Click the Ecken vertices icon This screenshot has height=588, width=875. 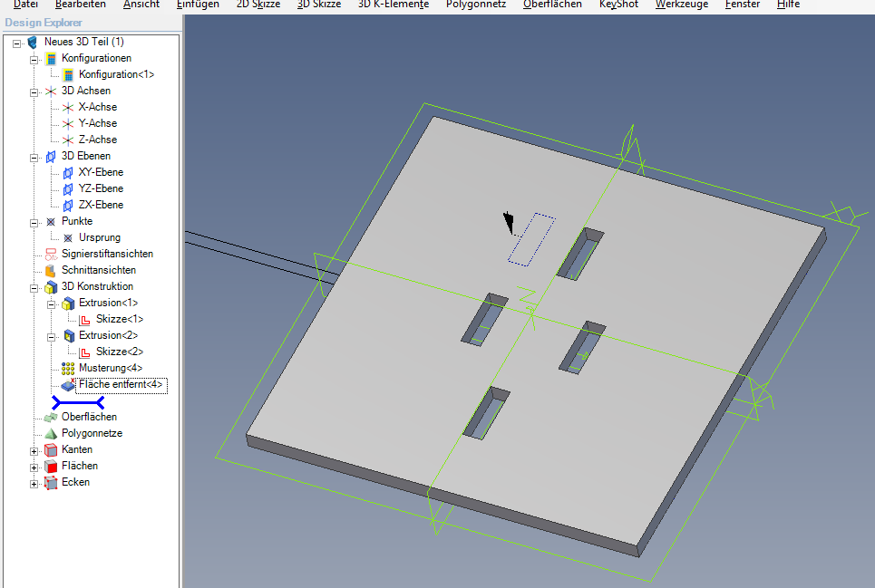click(51, 483)
